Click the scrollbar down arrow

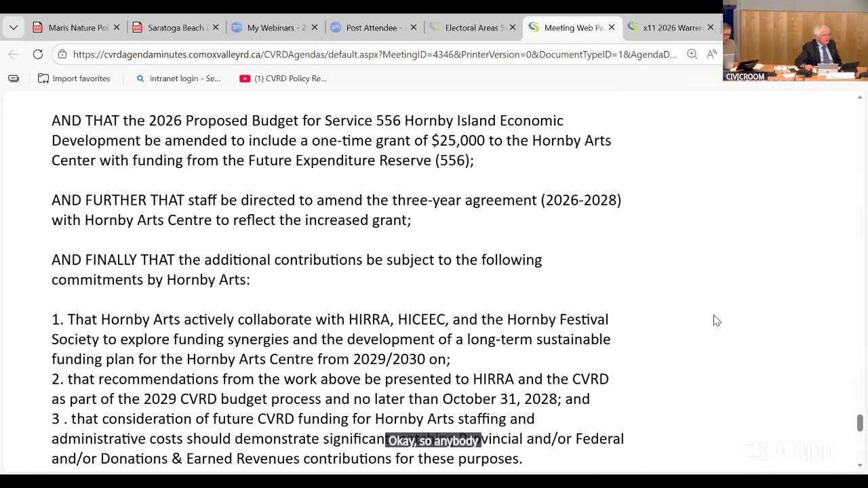pos(860,465)
